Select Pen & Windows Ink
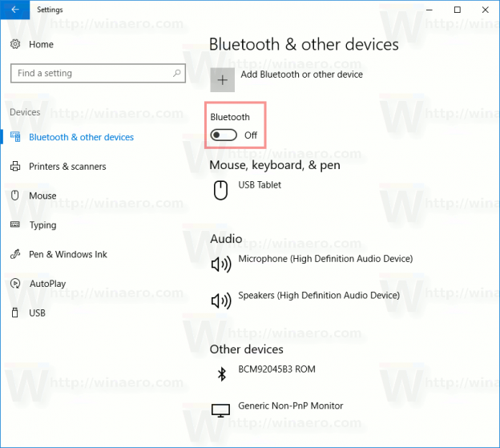Image resolution: width=500 pixels, height=448 pixels. point(67,255)
